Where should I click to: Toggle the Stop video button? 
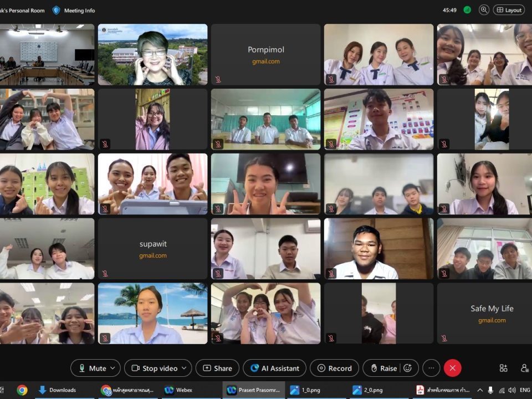154,368
